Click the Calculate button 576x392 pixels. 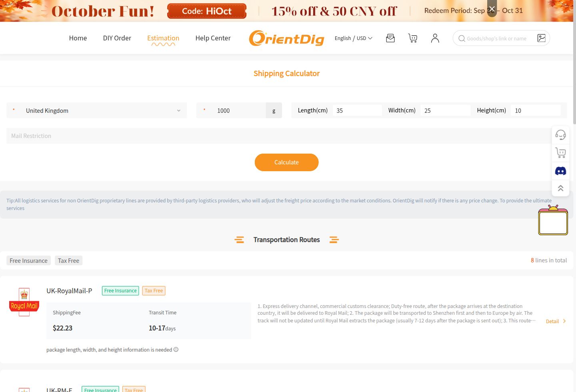point(286,162)
